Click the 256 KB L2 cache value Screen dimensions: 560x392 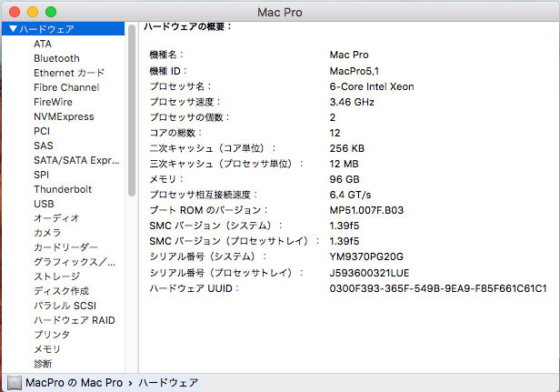346,148
